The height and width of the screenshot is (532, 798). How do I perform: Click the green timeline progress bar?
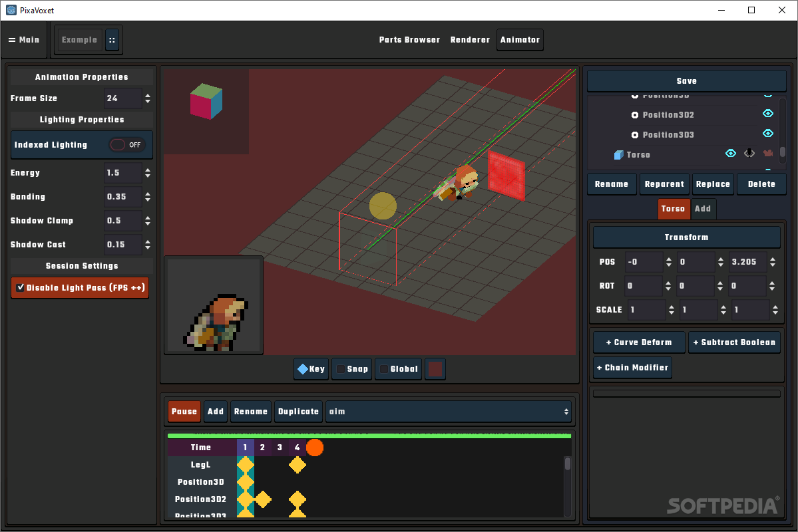369,436
